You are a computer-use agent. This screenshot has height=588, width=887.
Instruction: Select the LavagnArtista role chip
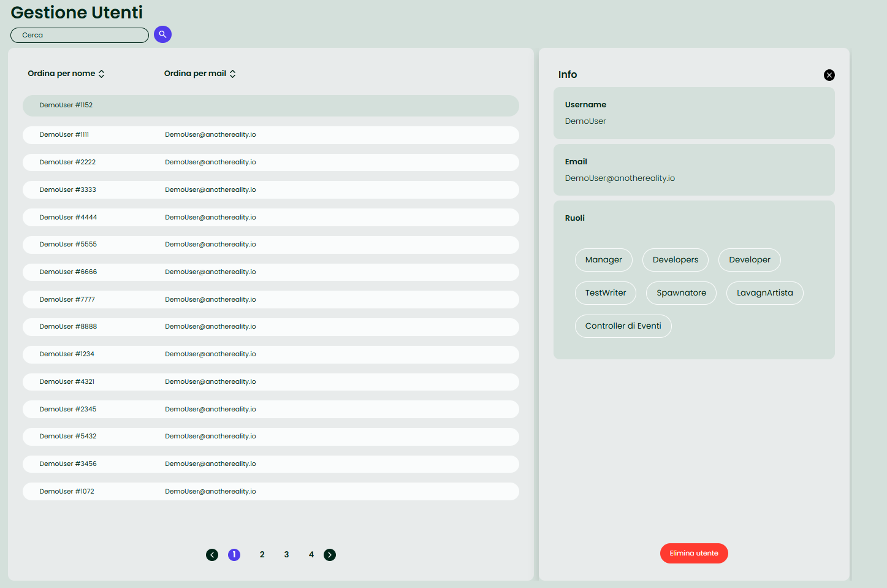[x=764, y=293]
